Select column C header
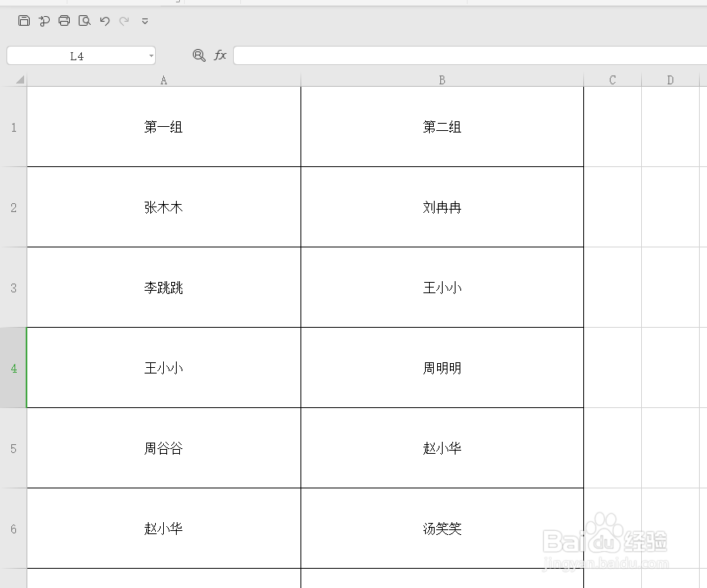707x588 pixels. tap(612, 80)
